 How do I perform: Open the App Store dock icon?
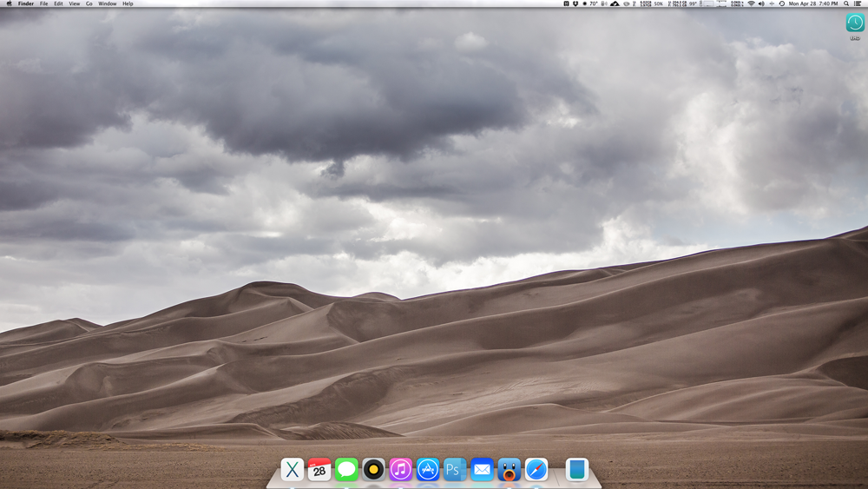428,470
